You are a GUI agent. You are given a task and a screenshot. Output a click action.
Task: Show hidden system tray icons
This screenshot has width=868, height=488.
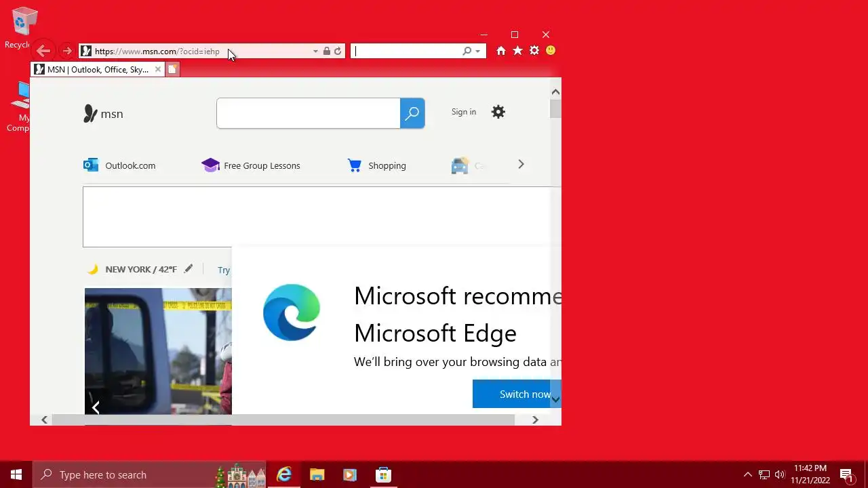747,475
